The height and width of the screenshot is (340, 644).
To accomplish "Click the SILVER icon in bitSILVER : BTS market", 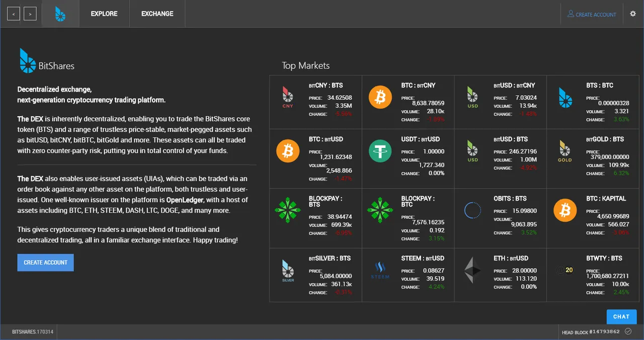I will tap(288, 271).
